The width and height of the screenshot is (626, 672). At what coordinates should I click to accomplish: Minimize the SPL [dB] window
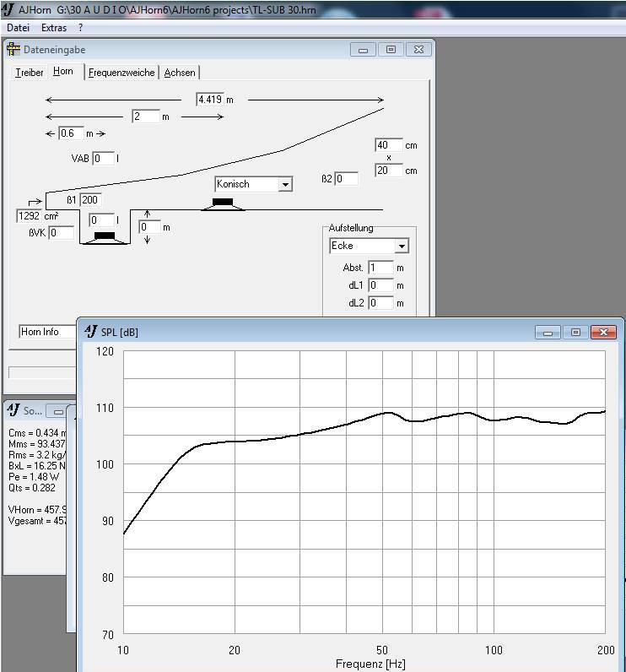(548, 332)
